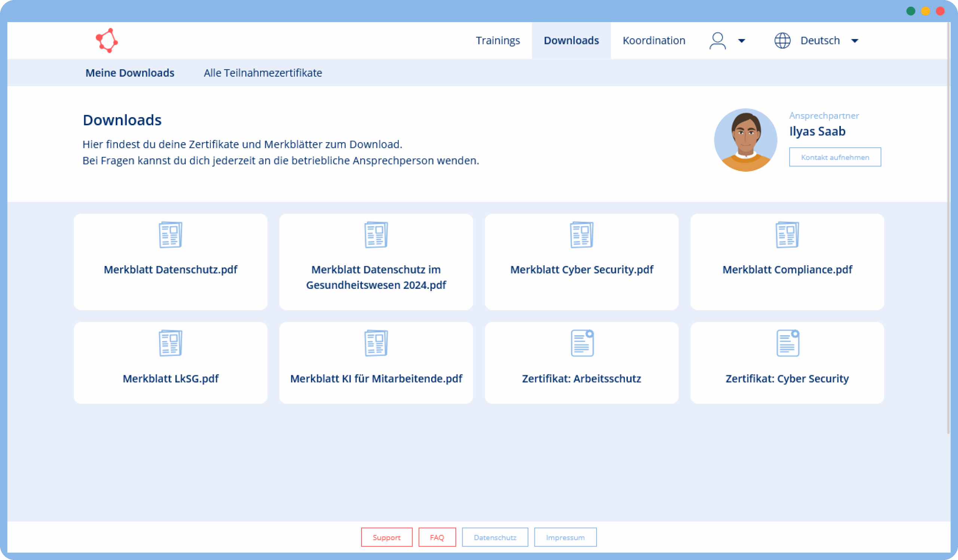Click the Ilyas Saab avatar picture
The width and height of the screenshot is (958, 560).
pyautogui.click(x=745, y=140)
